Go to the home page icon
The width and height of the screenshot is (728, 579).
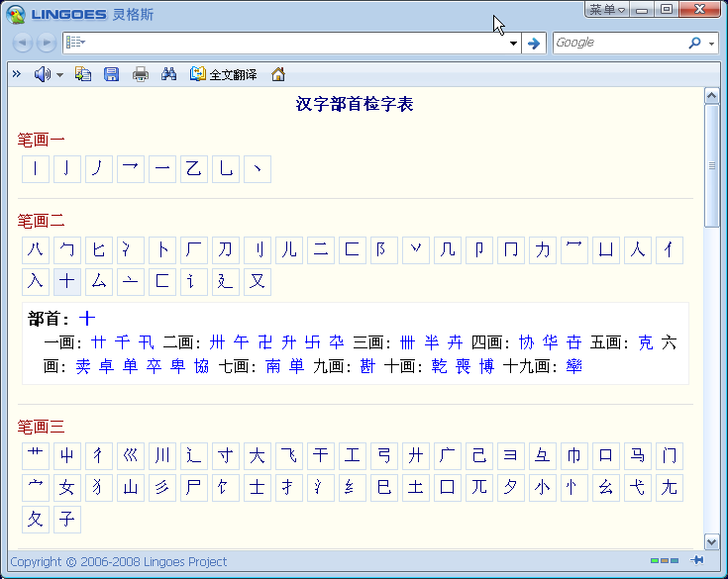coord(278,74)
